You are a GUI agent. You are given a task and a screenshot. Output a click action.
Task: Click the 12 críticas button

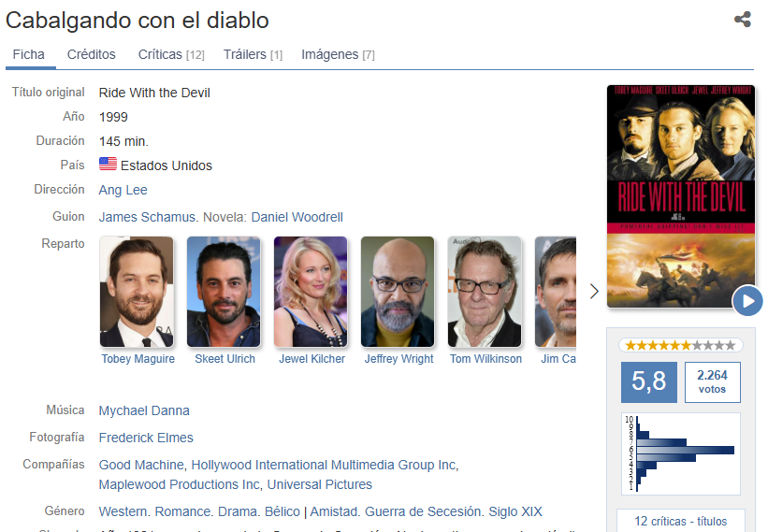point(680,521)
